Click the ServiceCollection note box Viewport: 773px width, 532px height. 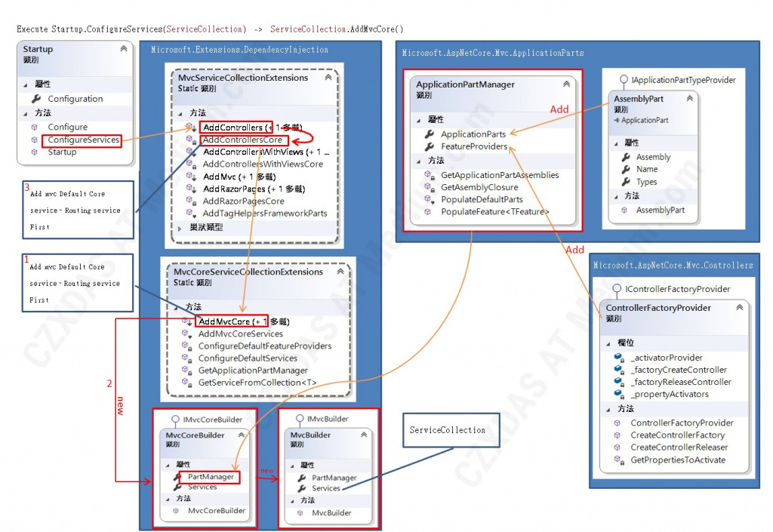coord(451,430)
